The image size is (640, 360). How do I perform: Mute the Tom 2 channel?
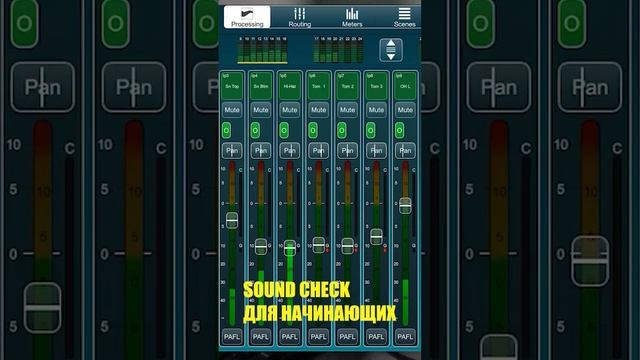click(x=347, y=110)
